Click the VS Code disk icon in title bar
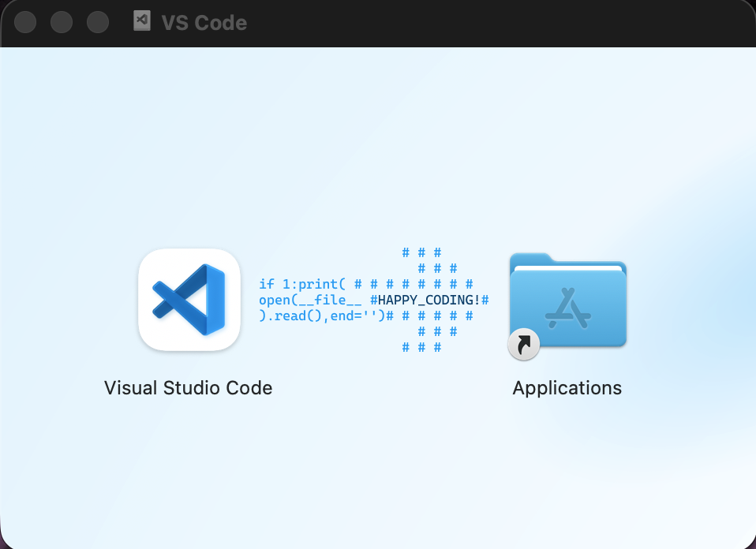Screen dimensions: 756x549 [142, 21]
